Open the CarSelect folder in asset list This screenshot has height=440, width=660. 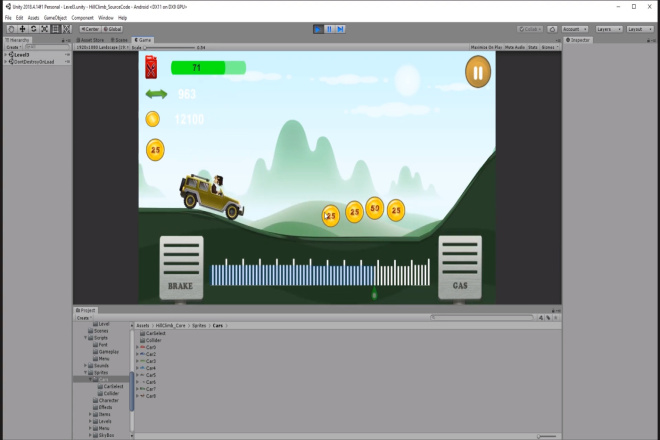point(153,333)
